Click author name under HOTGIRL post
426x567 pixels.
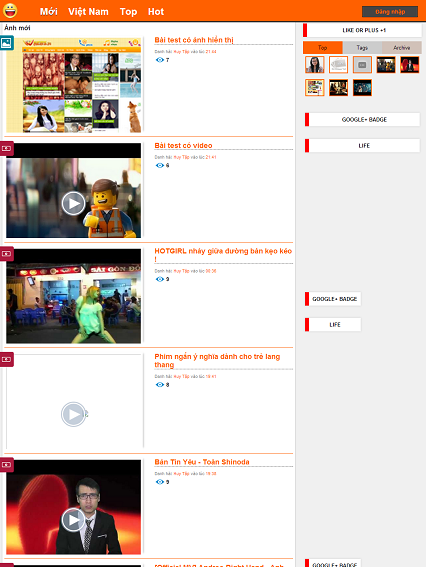(182, 271)
